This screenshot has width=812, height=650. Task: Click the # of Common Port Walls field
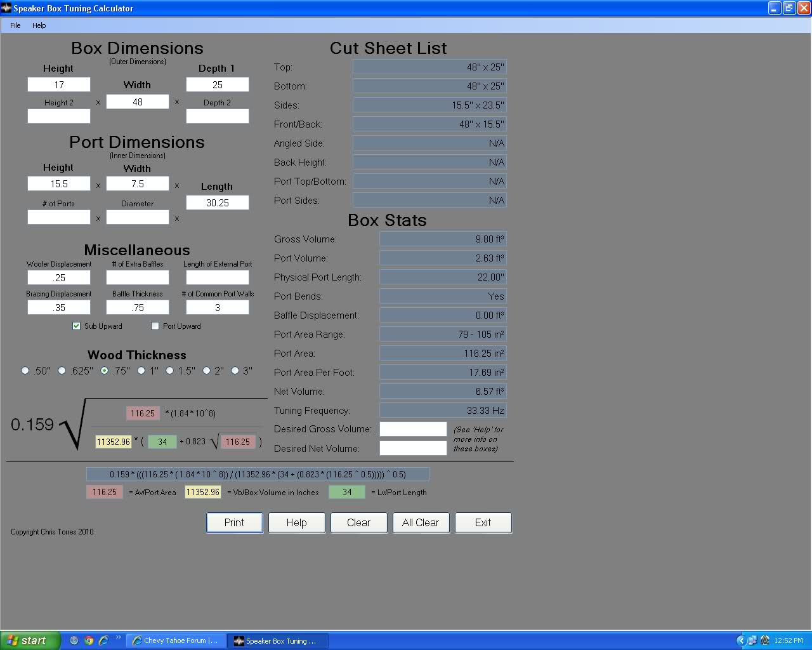click(x=218, y=307)
